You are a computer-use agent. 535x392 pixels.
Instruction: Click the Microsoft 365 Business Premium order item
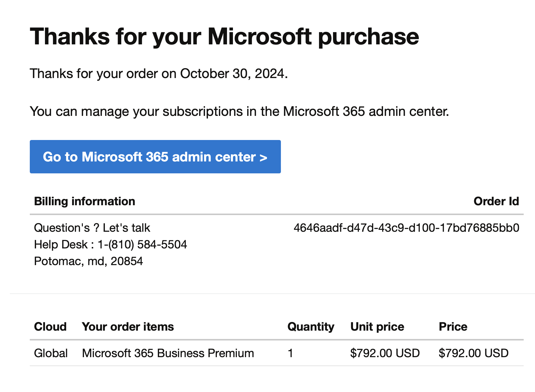click(x=167, y=353)
